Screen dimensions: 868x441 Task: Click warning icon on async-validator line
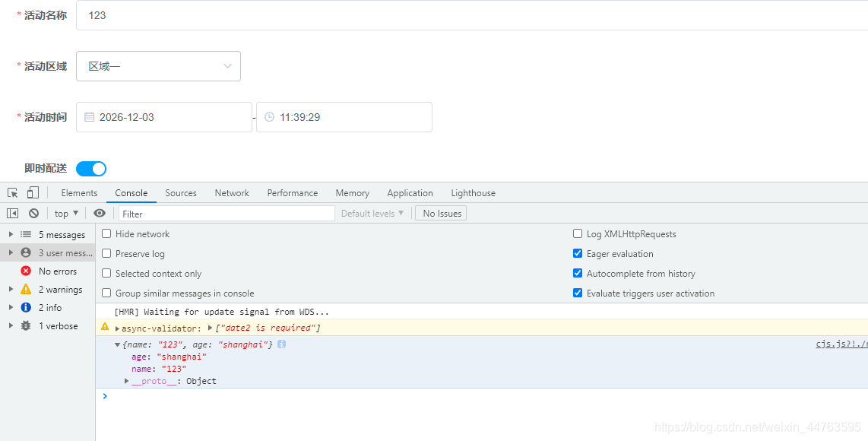105,327
